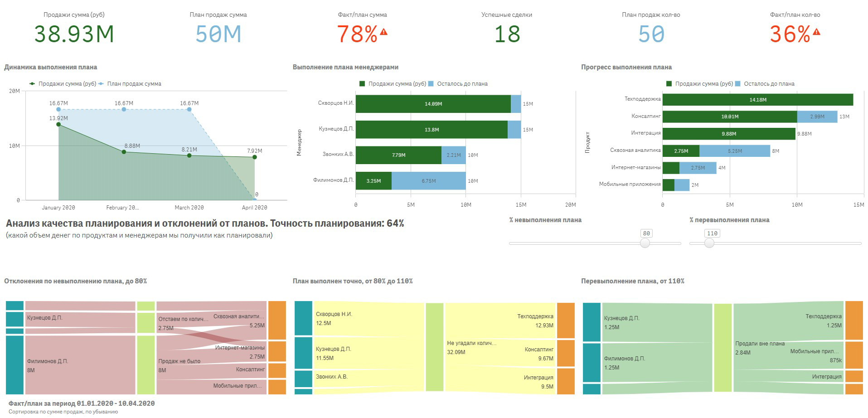Select Звонких А.В. green bar 7.79M

(x=398, y=155)
